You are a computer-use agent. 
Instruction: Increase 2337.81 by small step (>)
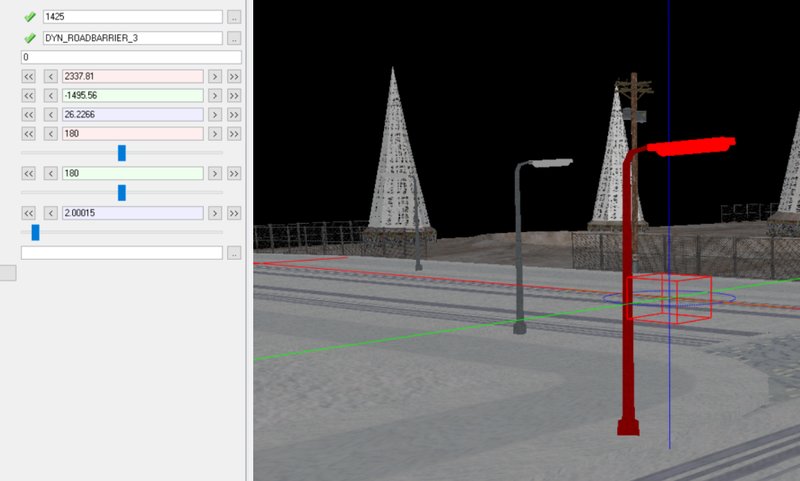(x=215, y=77)
